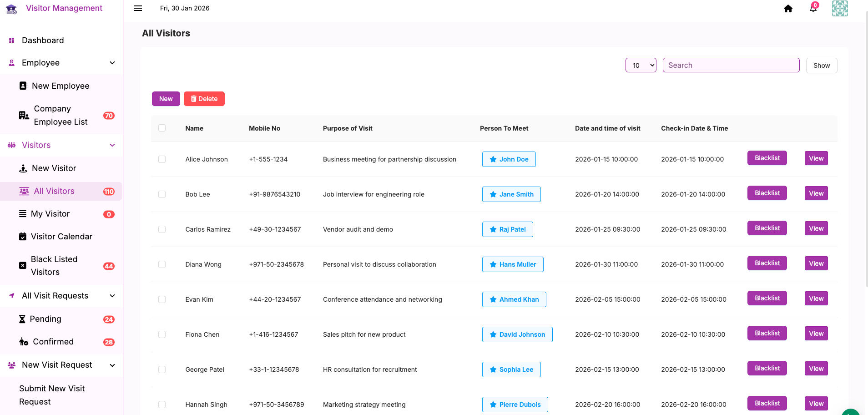The image size is (868, 415).
Task: Open the notifications bell
Action: click(x=813, y=9)
